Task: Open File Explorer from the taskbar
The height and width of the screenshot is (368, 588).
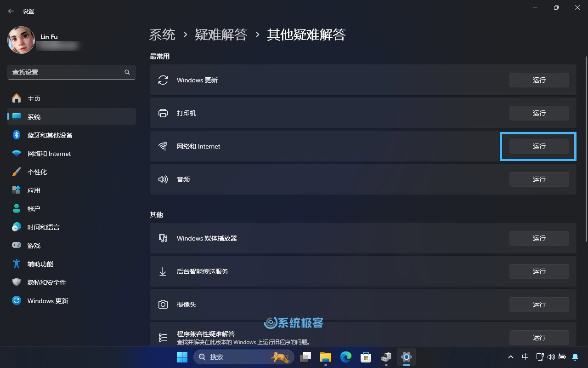Action: 326,357
